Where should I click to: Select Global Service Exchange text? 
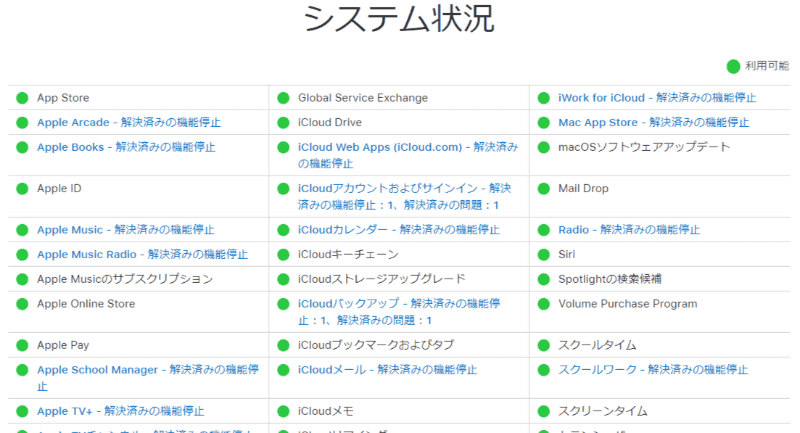pyautogui.click(x=363, y=97)
